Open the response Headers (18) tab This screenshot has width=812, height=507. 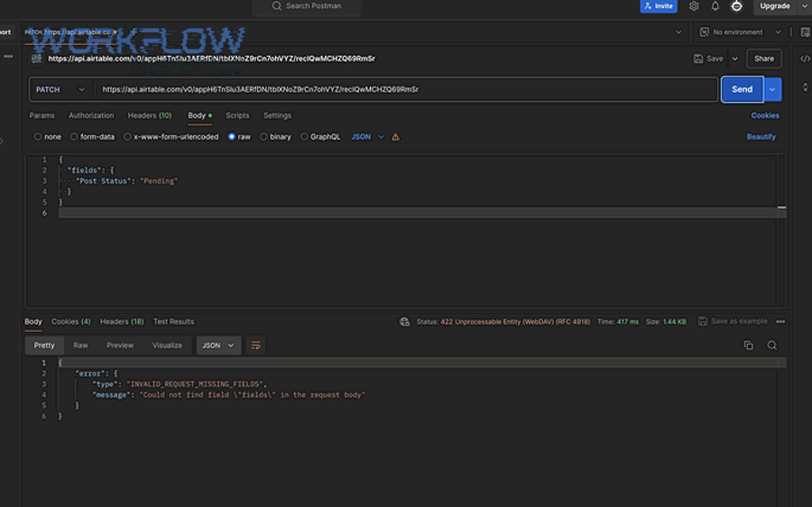[122, 321]
